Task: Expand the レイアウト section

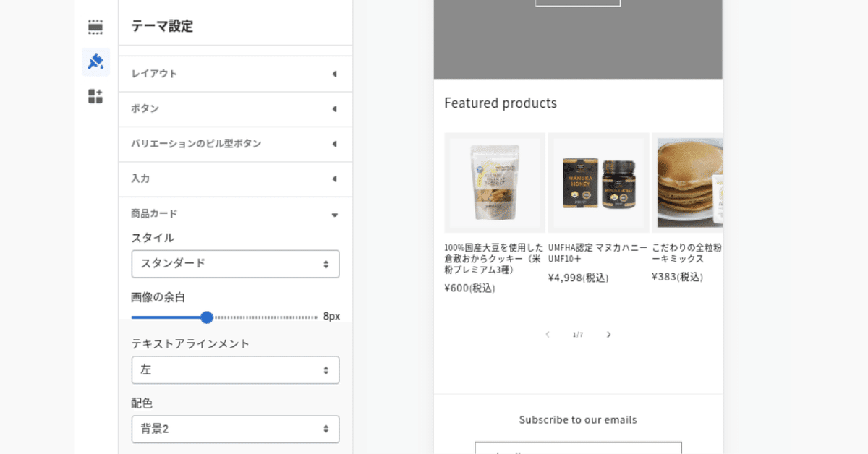Action: [x=235, y=74]
